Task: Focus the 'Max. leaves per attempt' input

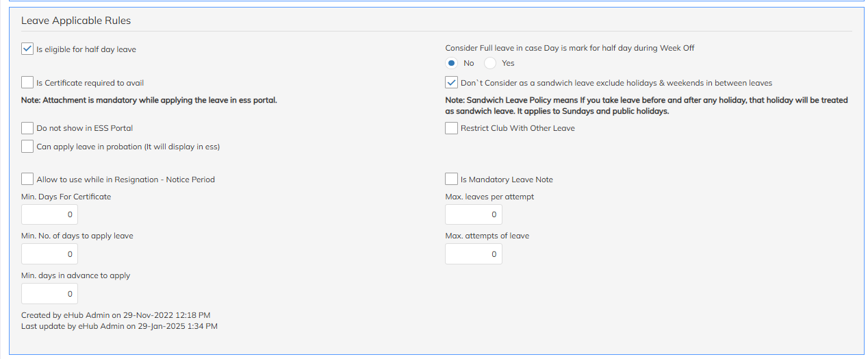Action: click(x=473, y=214)
